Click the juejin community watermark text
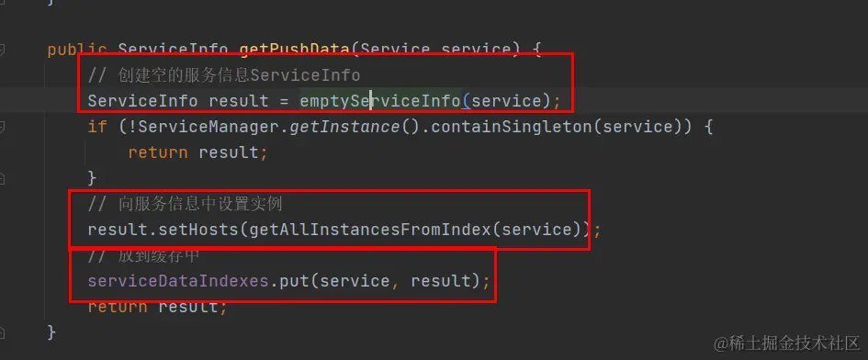This screenshot has height=360, width=868. [786, 343]
